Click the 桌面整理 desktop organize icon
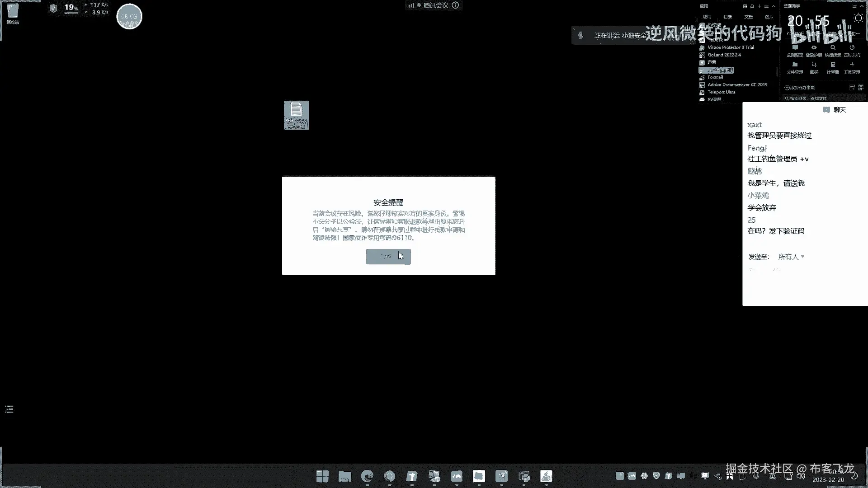Image resolution: width=868 pixels, height=488 pixels. pyautogui.click(x=795, y=48)
